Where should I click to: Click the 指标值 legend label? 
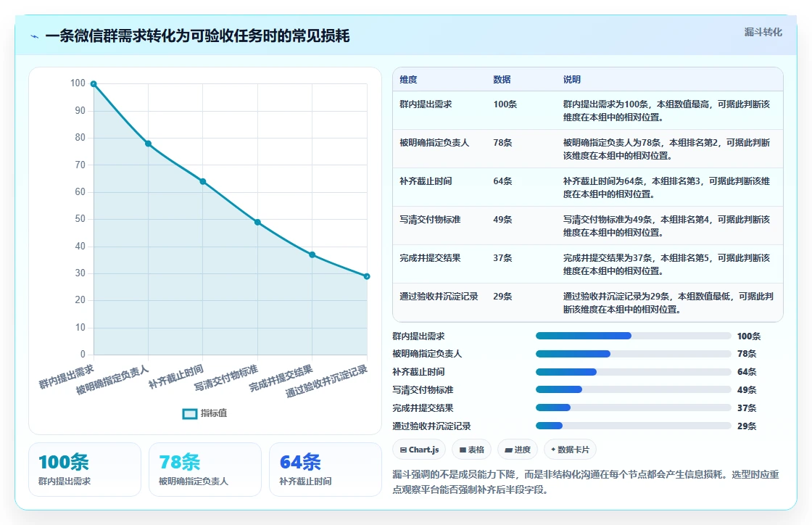(x=214, y=413)
